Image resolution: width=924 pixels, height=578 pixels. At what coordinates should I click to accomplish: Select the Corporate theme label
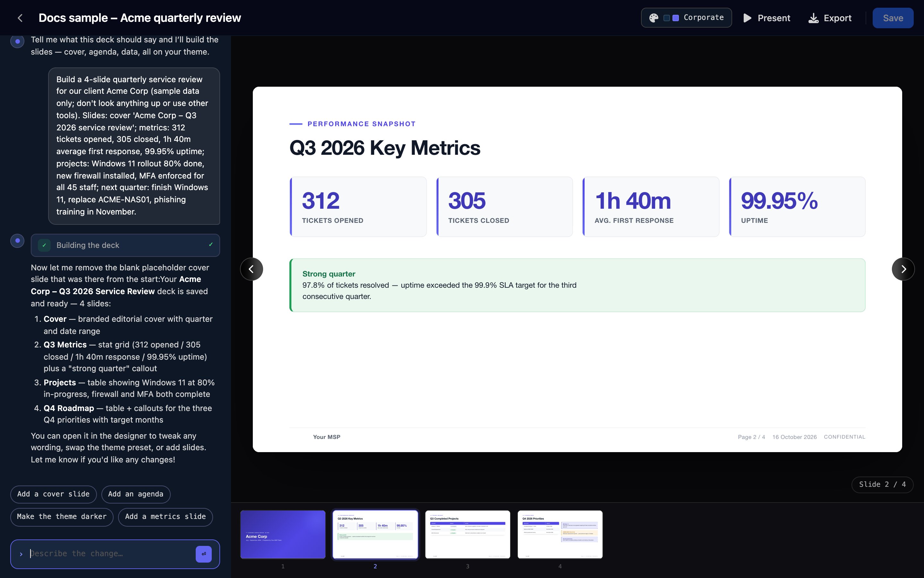tap(703, 18)
